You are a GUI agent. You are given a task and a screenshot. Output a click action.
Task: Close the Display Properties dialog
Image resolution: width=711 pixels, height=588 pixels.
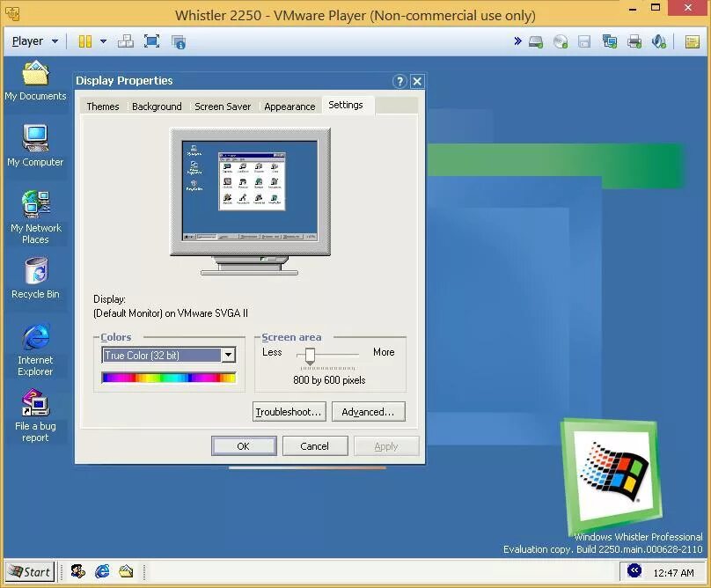[417, 81]
